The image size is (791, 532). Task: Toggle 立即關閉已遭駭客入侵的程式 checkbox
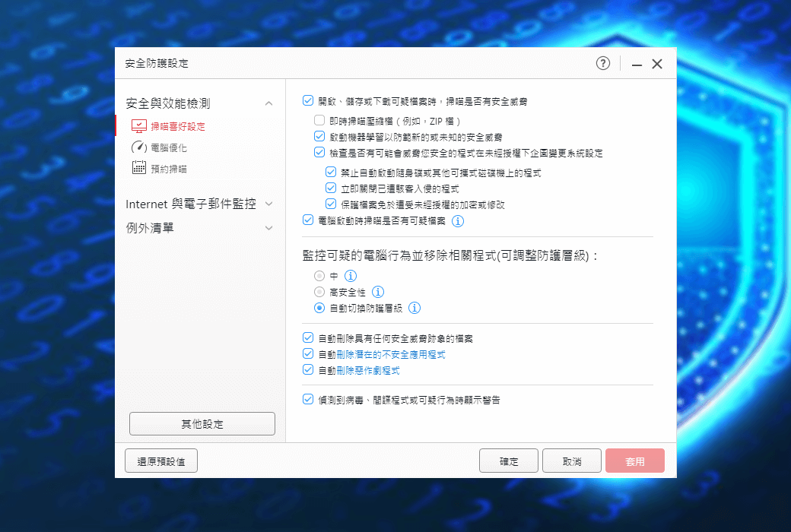click(x=330, y=188)
